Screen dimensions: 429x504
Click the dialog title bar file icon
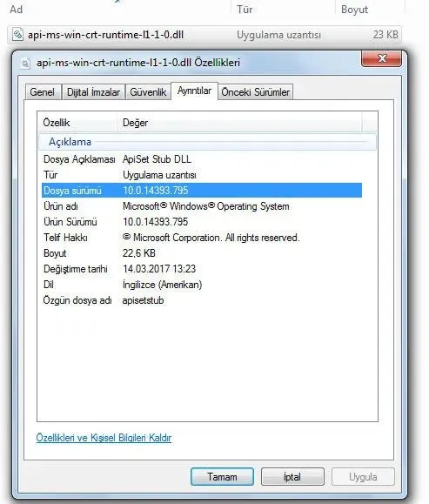point(25,63)
